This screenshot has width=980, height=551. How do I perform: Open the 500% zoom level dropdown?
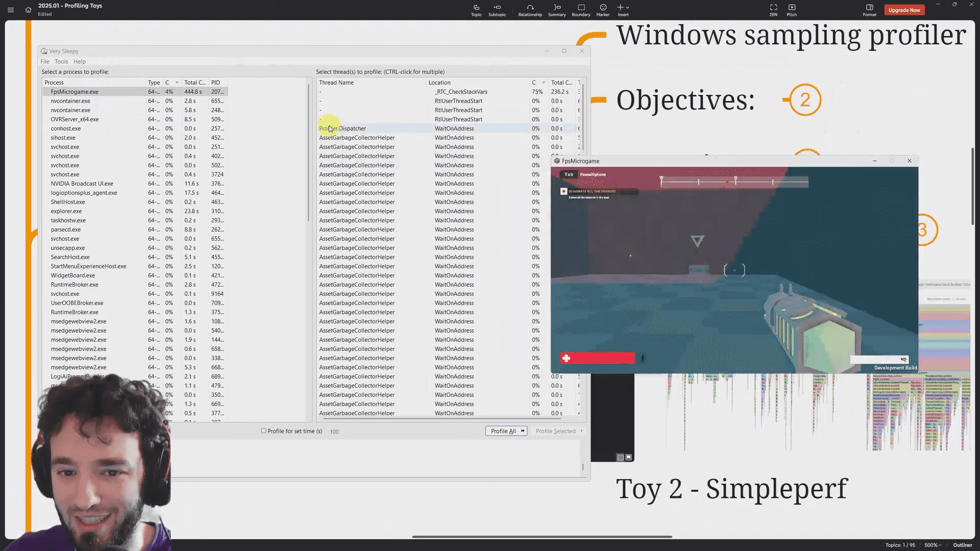click(933, 545)
